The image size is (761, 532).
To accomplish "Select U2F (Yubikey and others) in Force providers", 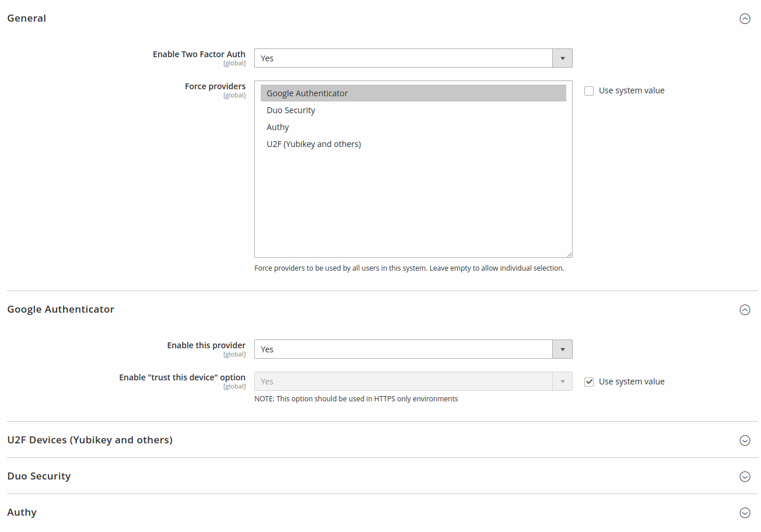I will tap(314, 143).
